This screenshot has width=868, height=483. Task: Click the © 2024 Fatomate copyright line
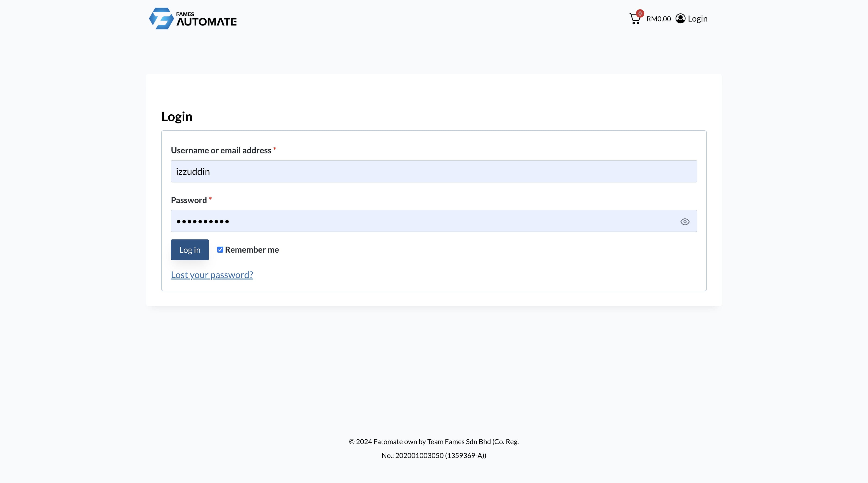point(434,442)
